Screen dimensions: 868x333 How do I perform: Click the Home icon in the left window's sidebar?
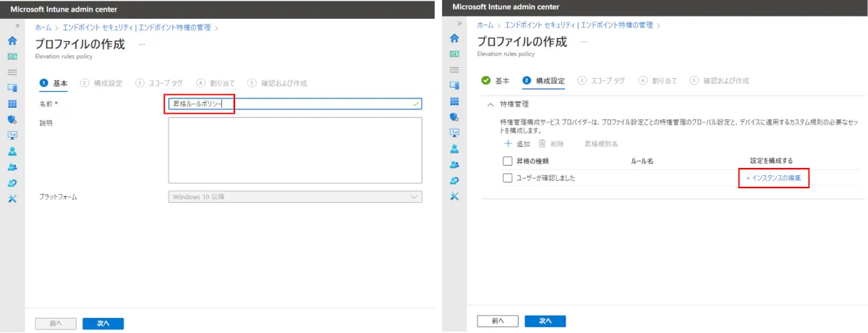pyautogui.click(x=12, y=41)
